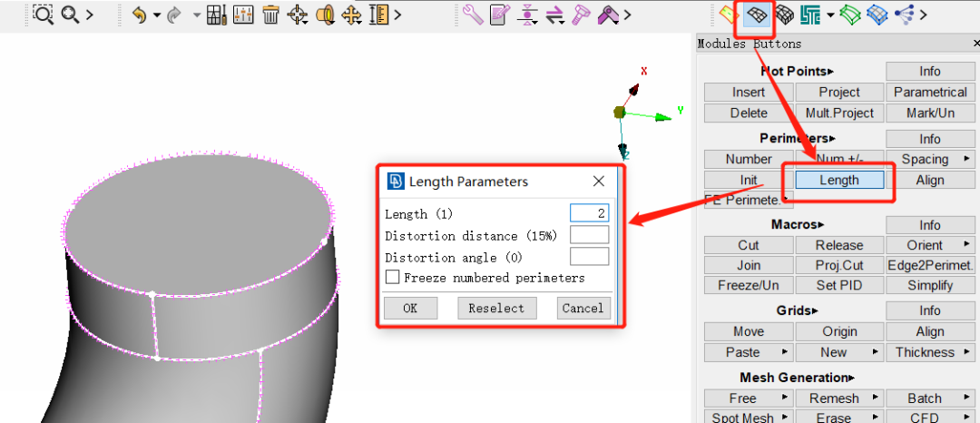Open the notepad with pencil icon
Viewport: 980px width, 423px height.
click(x=500, y=15)
